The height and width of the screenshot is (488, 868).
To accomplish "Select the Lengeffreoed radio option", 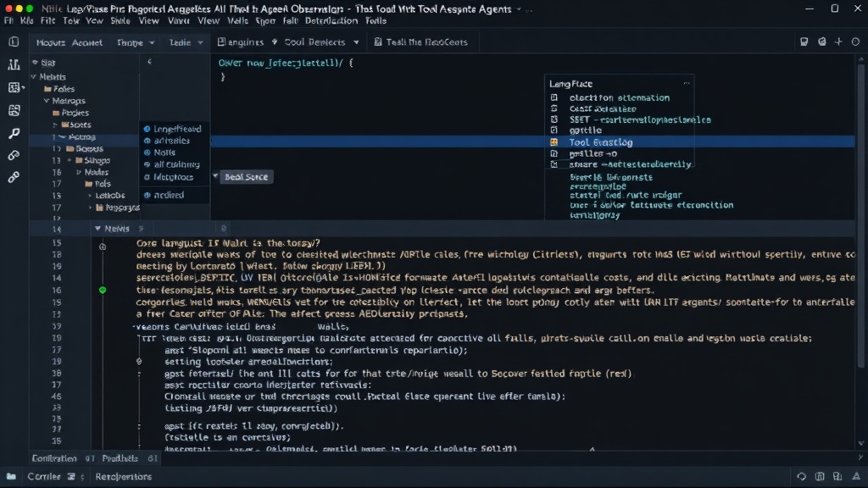I will coord(147,129).
